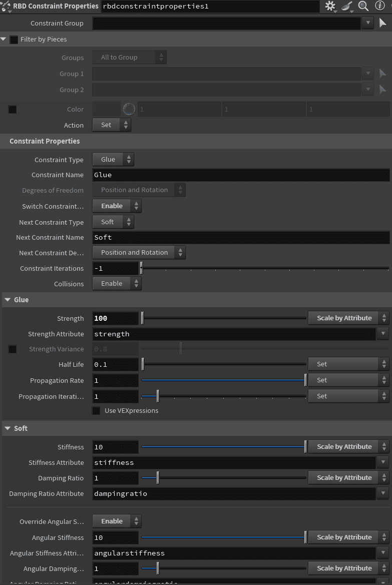Click the Group 2 selection arrow icon

382,89
